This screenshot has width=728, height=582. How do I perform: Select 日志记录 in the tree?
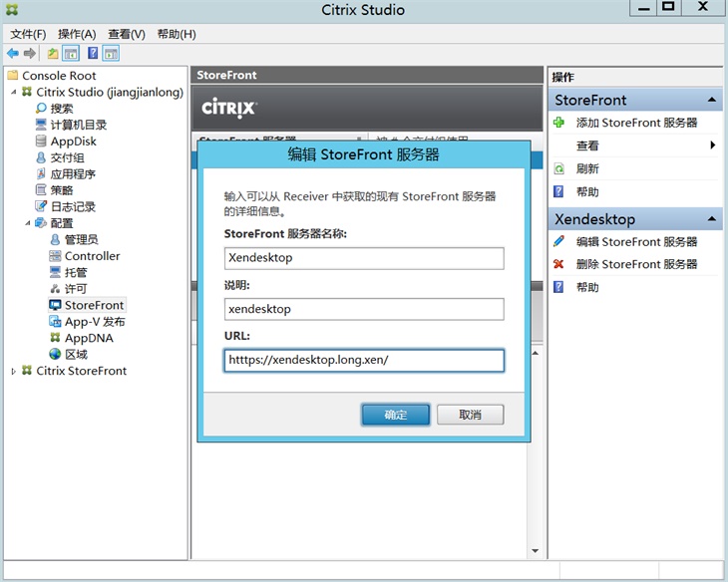73,206
